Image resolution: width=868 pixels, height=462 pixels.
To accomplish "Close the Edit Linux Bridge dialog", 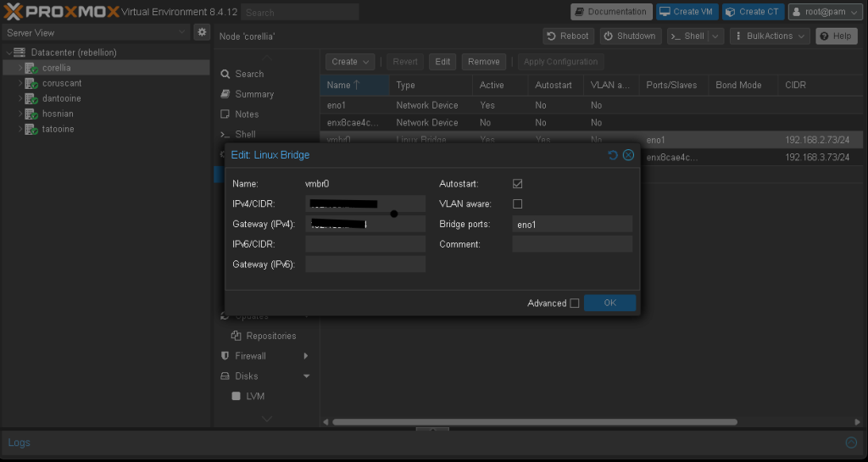I will 628,155.
